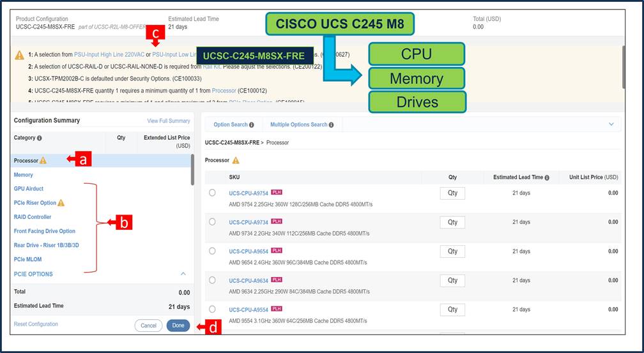Select Rear Drive - Riser 1B/3B/3D category
Image resolution: width=644 pixels, height=353 pixels.
point(47,246)
